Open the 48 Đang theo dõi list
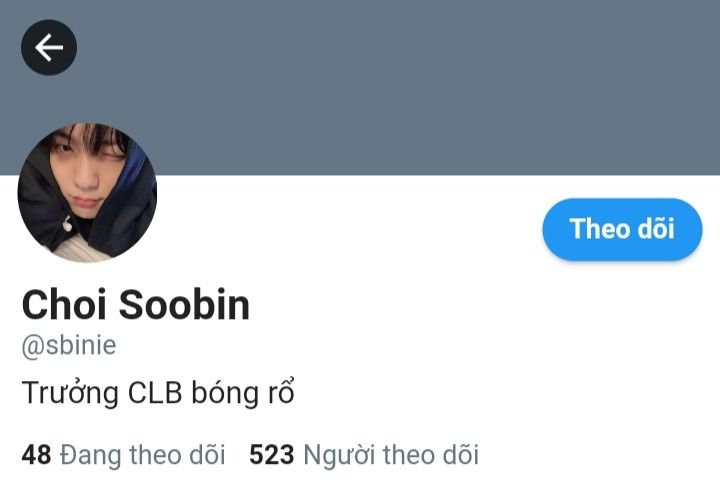The width and height of the screenshot is (720, 502). (x=124, y=455)
